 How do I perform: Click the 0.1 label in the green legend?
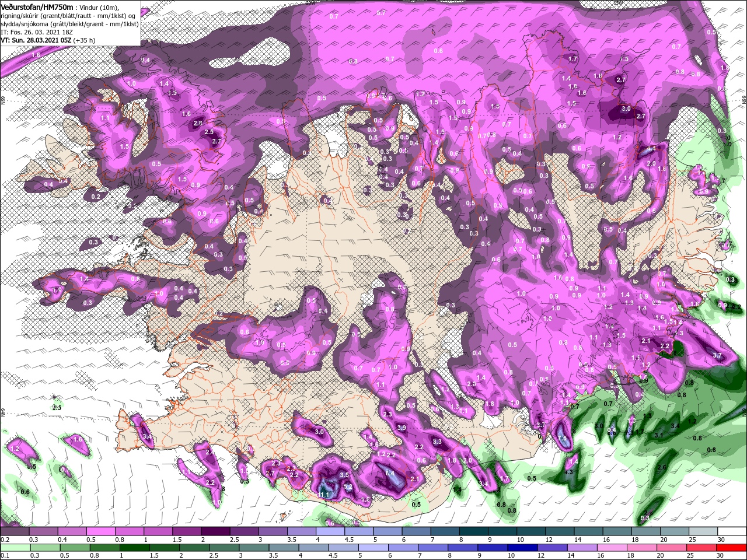(x=5, y=555)
